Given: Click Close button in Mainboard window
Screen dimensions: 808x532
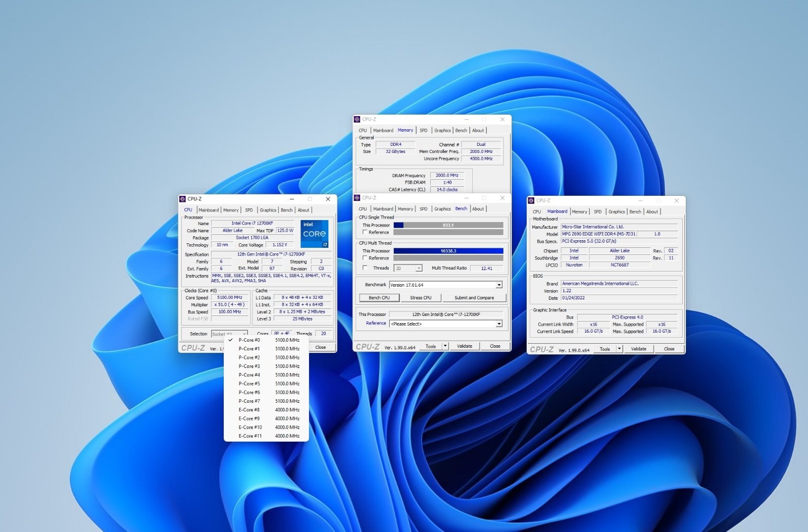Looking at the screenshot, I should (669, 349).
